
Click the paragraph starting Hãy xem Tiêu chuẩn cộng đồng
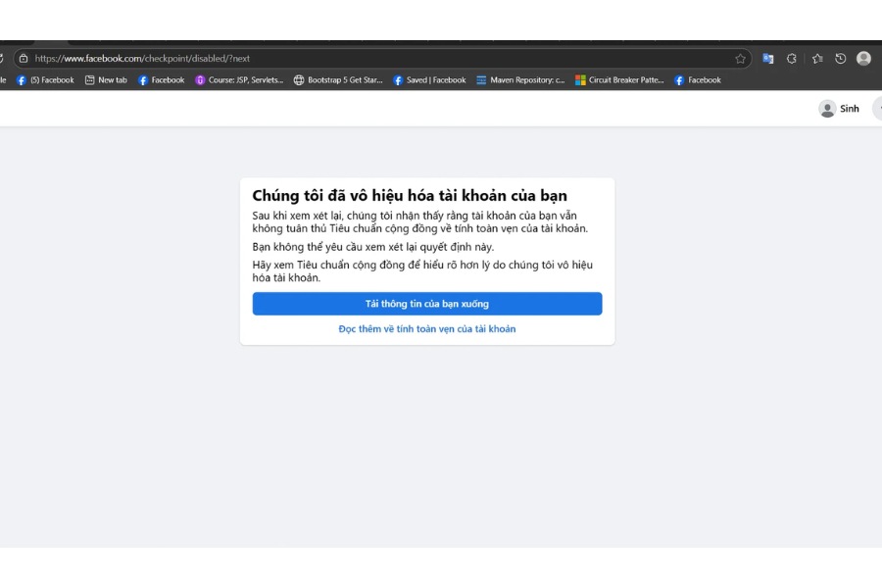(x=422, y=270)
